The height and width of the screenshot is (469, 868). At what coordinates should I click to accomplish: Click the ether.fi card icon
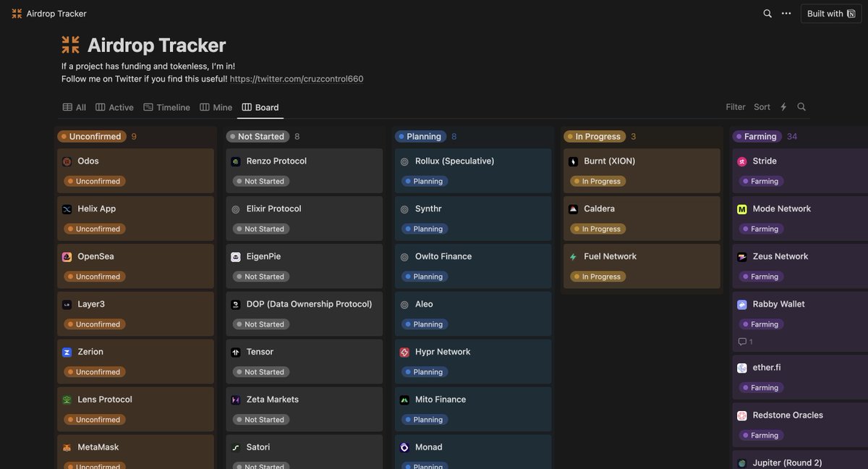click(742, 368)
